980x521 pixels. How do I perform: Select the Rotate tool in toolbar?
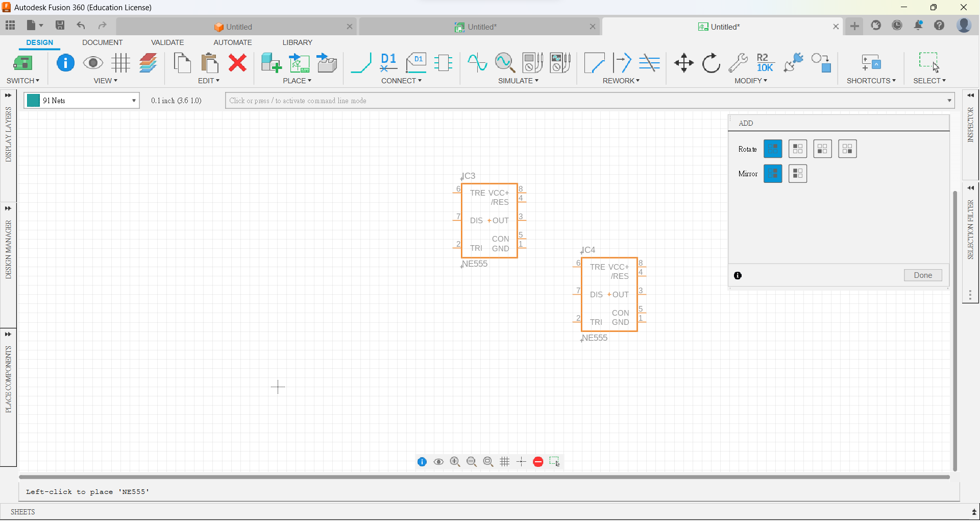[x=710, y=63]
